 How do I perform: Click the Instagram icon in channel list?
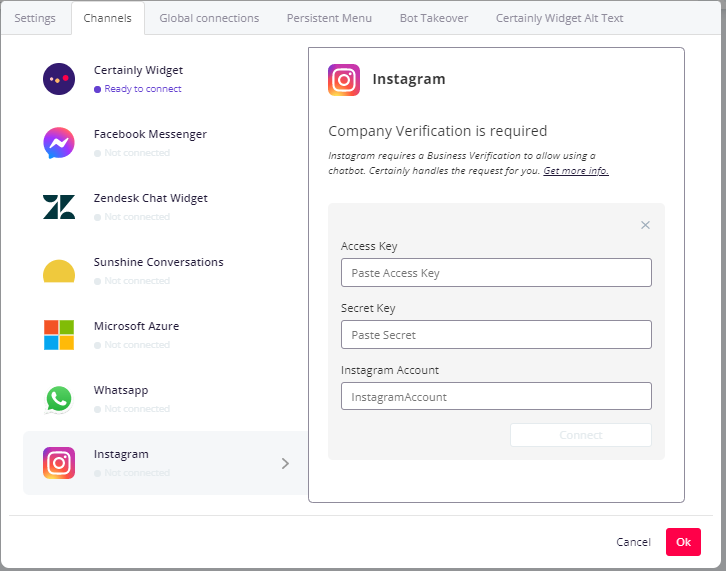point(59,463)
